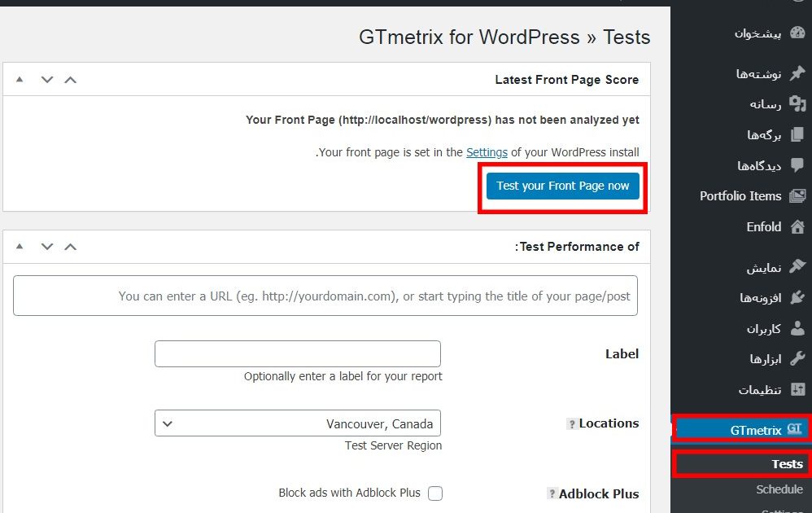Click the Adblock Plus field label
The height and width of the screenshot is (513, 812).
tap(599, 493)
